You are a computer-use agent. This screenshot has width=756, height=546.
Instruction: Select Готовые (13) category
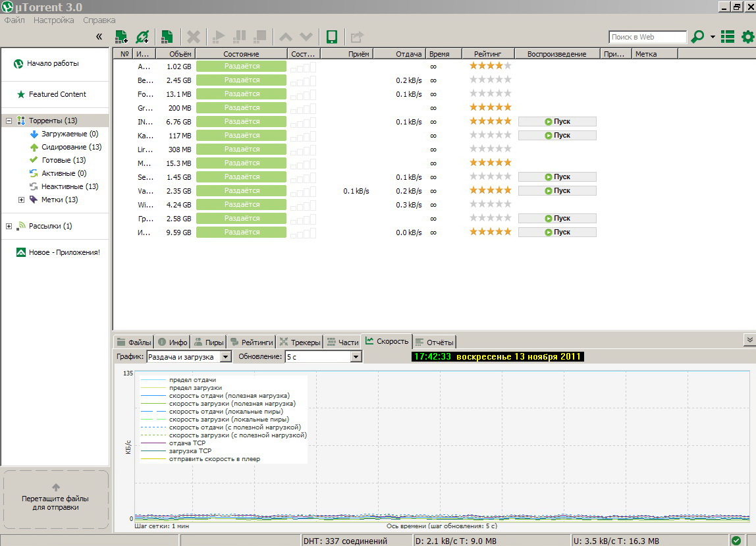(x=64, y=159)
